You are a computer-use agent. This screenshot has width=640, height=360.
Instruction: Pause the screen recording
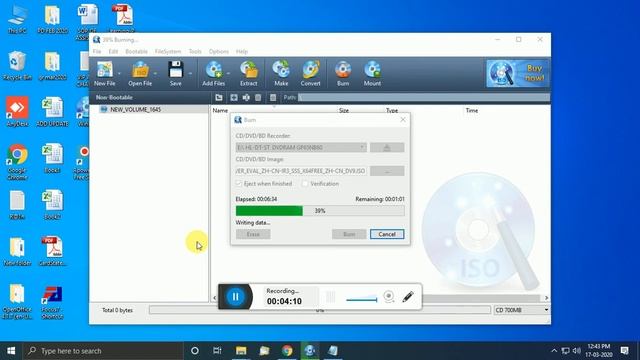(x=236, y=296)
